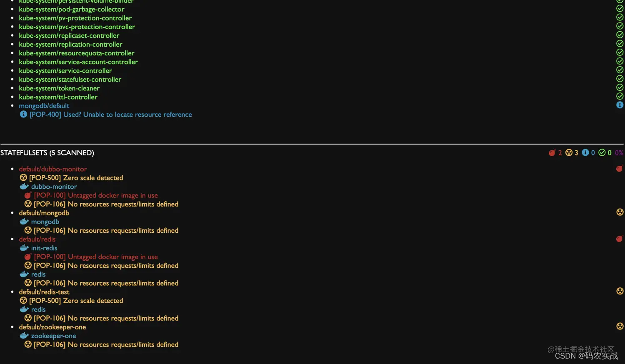
Task: Click the bomb icon beside dubbo-monitor's POP-100 message
Action: (x=28, y=195)
